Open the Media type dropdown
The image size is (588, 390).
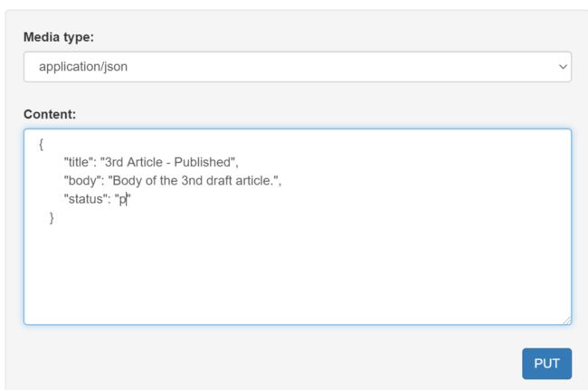298,67
